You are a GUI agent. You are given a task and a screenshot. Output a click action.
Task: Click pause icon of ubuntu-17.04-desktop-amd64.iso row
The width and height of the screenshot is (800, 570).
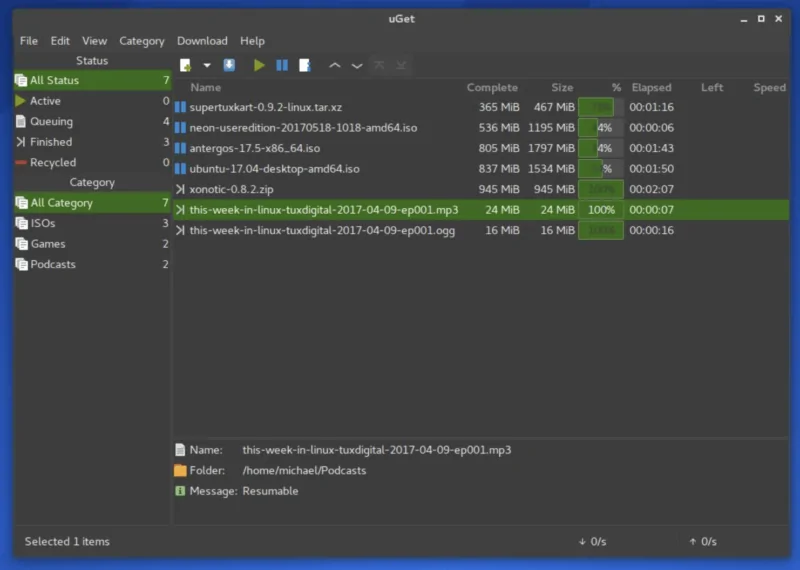pos(180,168)
